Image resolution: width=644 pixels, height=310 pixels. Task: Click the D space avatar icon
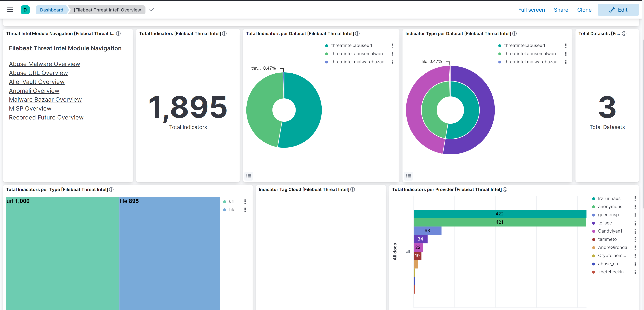[x=25, y=10]
